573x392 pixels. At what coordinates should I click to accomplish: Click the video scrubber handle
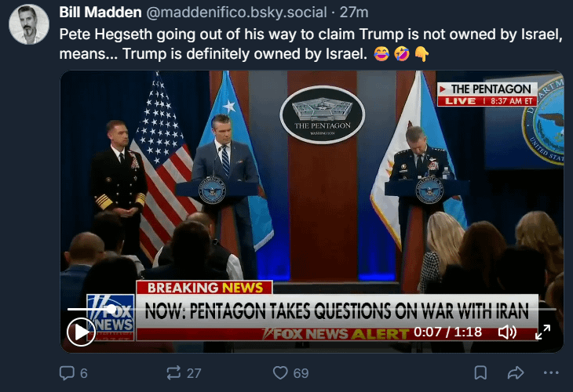111,309
